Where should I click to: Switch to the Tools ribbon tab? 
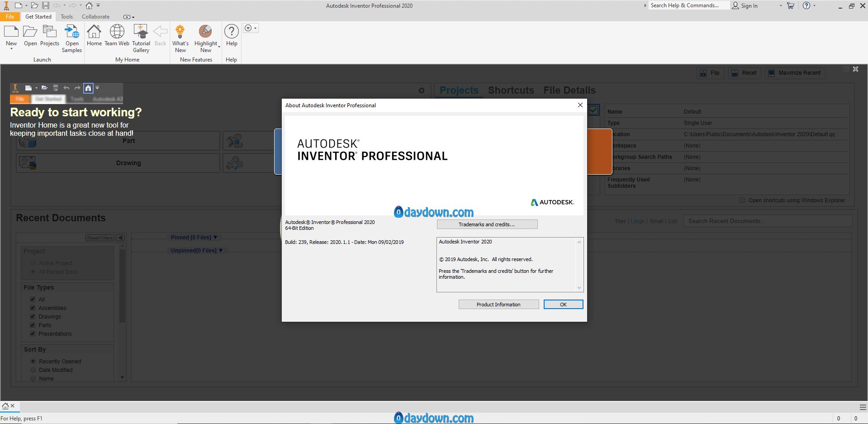66,17
